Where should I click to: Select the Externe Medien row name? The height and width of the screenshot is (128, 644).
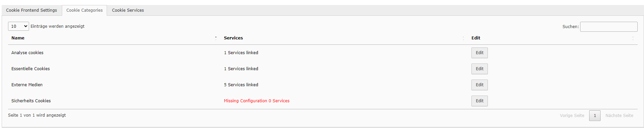pos(27,85)
